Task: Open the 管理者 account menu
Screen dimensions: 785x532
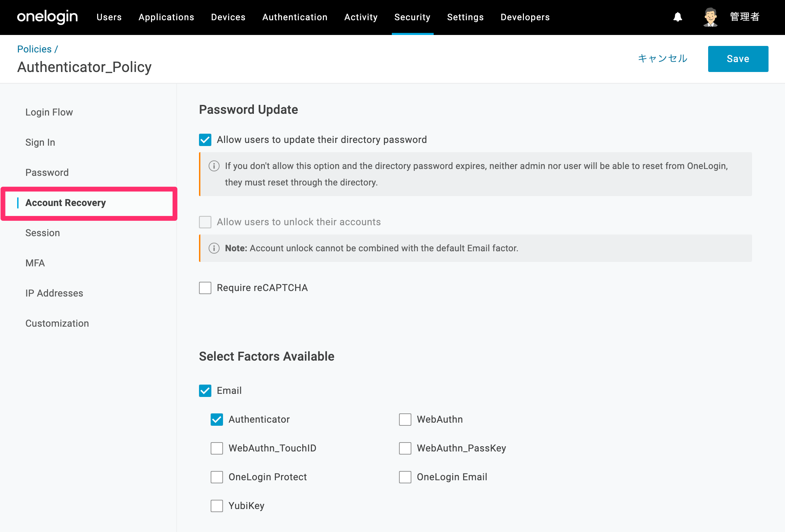Action: [x=745, y=17]
